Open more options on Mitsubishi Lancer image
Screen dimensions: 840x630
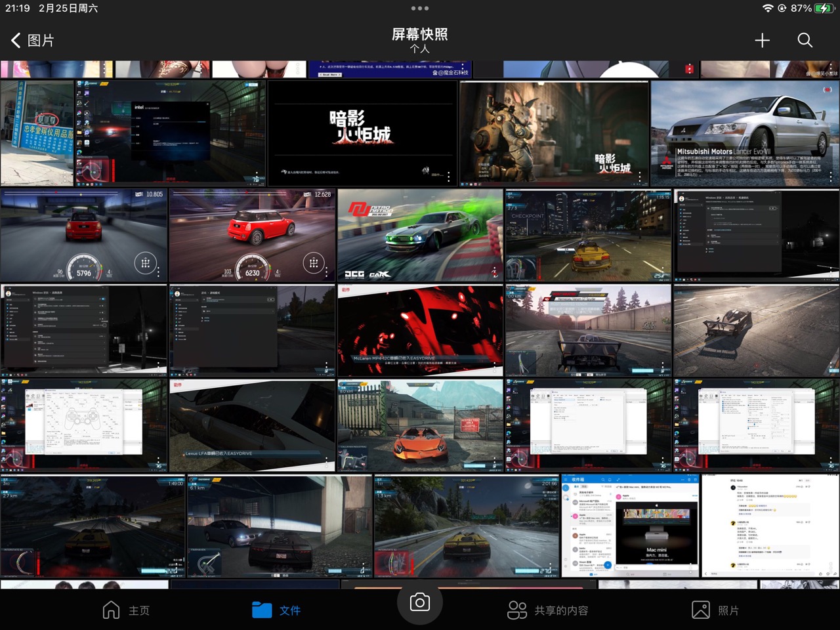click(831, 177)
